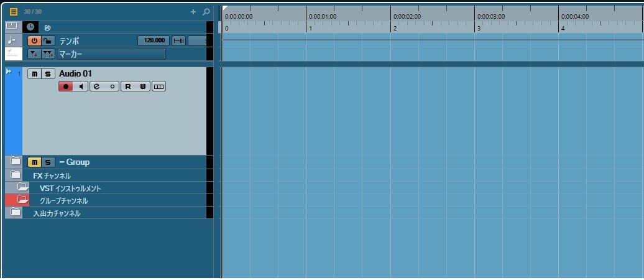This screenshot has height=280, width=644.
Task: Select the ruler track icon
Action: coord(12,26)
